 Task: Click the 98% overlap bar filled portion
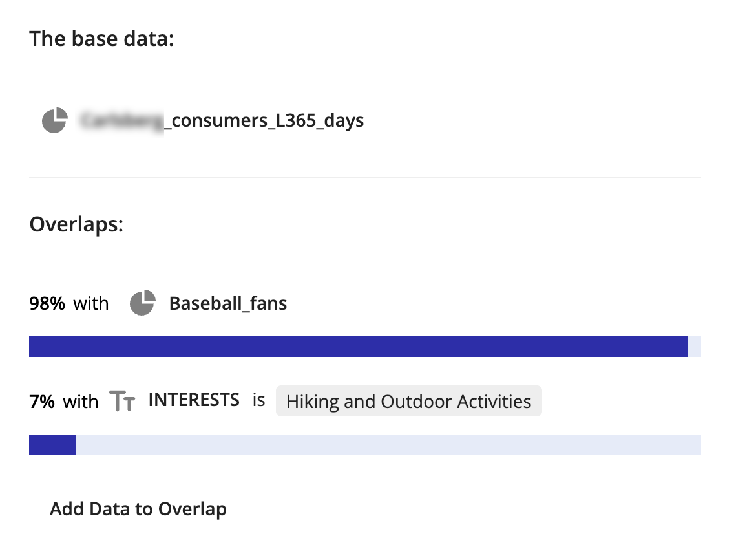(358, 347)
